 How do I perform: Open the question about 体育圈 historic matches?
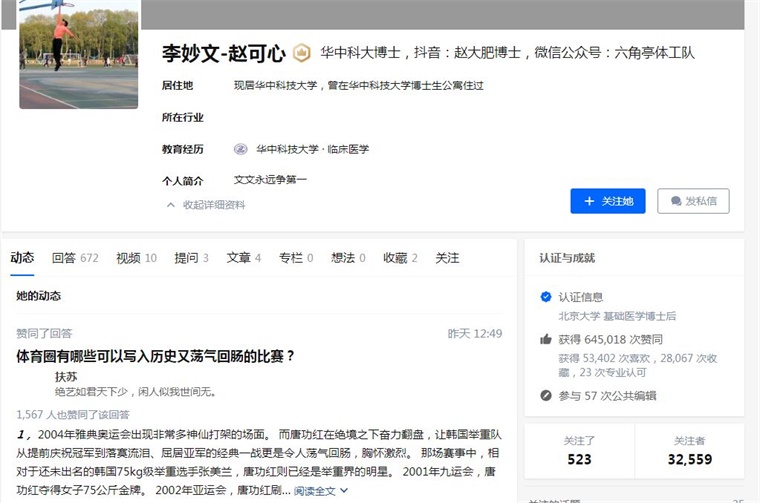click(x=155, y=356)
